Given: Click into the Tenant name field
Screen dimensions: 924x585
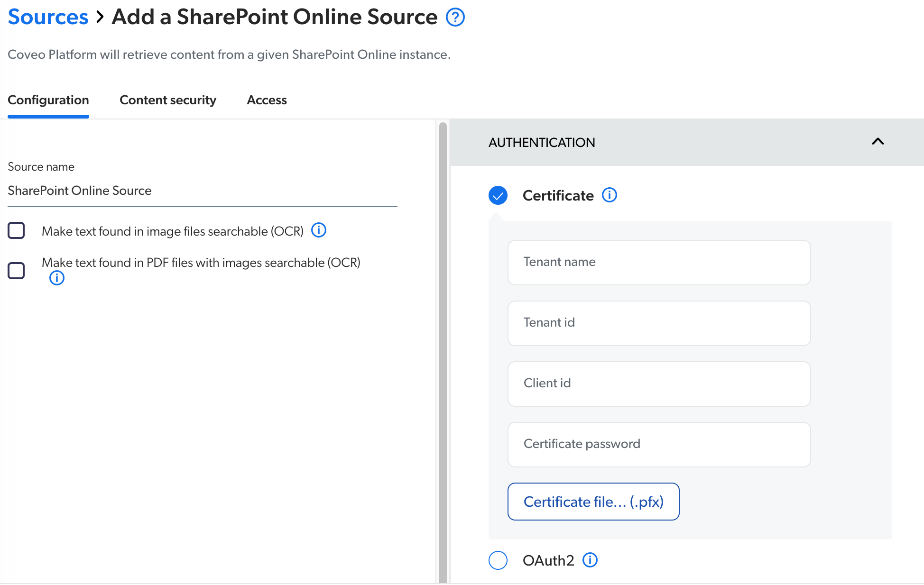Looking at the screenshot, I should [x=659, y=263].
